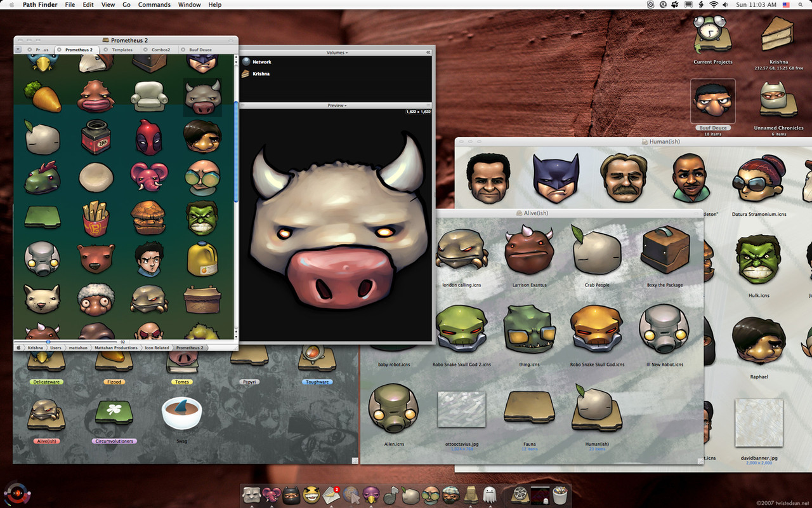Select the horned bull icon in Prometheus 2 grid
The width and height of the screenshot is (812, 508).
(x=202, y=97)
